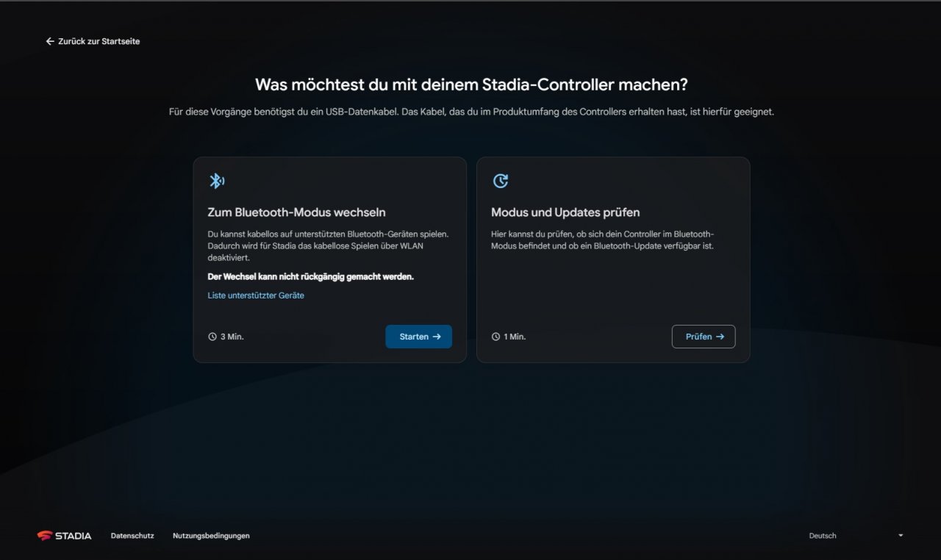Click the clock icon next to '1 Min.'
This screenshot has width=941, height=560.
(x=495, y=337)
